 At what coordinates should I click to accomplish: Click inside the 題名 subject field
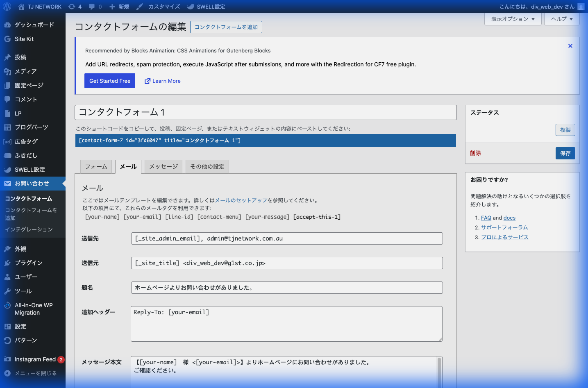click(x=286, y=288)
